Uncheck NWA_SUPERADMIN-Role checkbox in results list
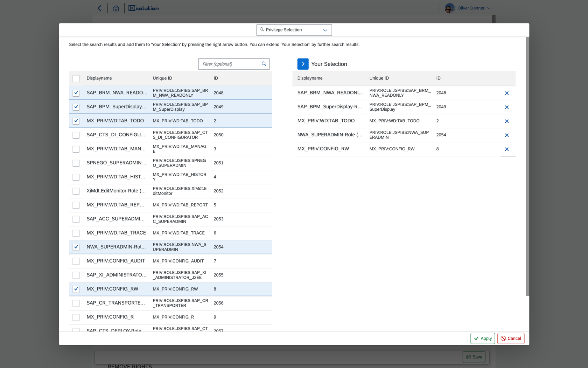 point(76,247)
